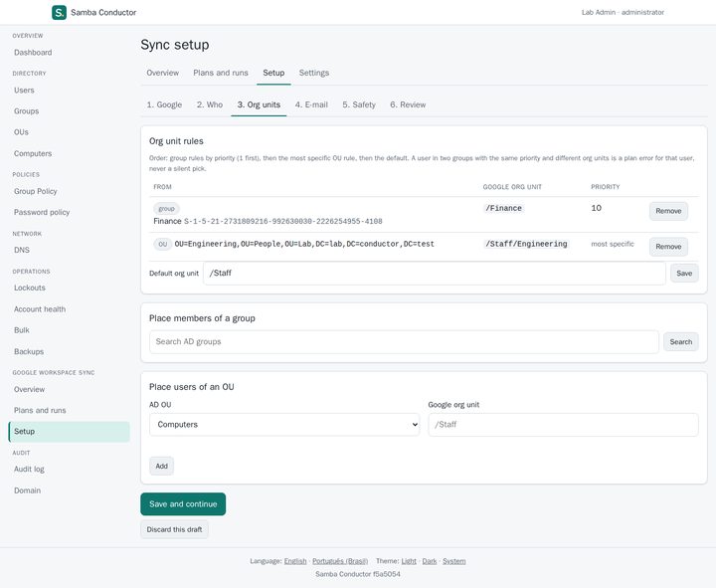
Task: Click the OU=Engineering distinguished name
Action: tap(304, 244)
